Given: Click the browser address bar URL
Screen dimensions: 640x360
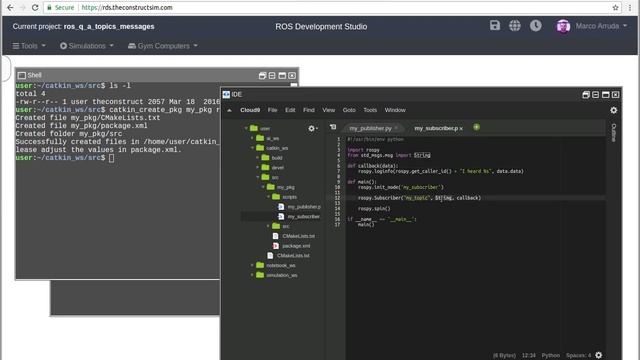Looking at the screenshot, I should click(127, 7).
